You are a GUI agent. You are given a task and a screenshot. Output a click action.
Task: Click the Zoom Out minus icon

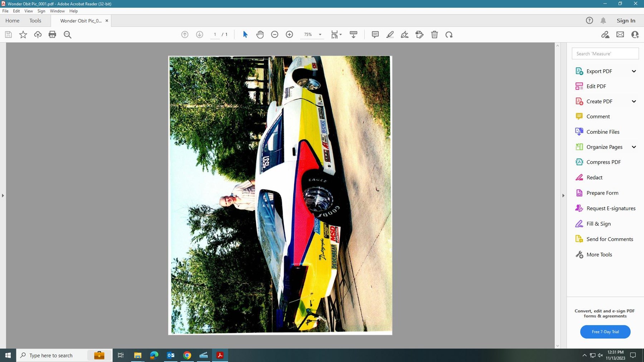274,35
